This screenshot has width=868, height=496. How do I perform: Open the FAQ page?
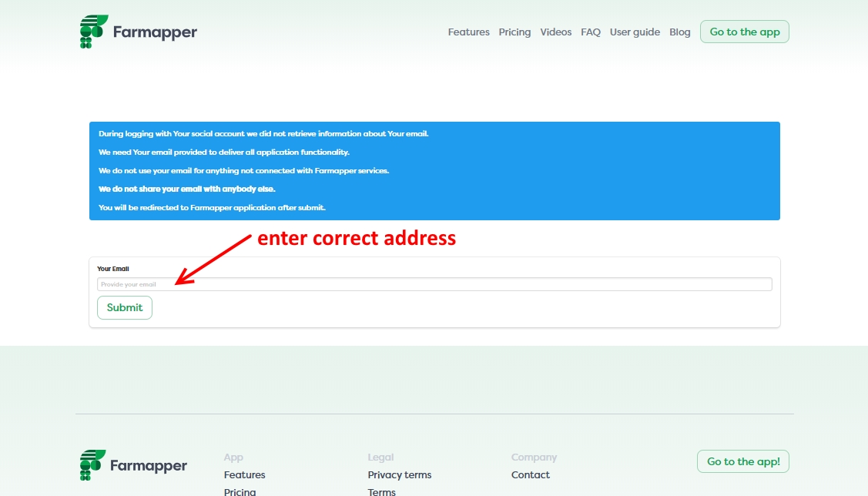pos(590,32)
